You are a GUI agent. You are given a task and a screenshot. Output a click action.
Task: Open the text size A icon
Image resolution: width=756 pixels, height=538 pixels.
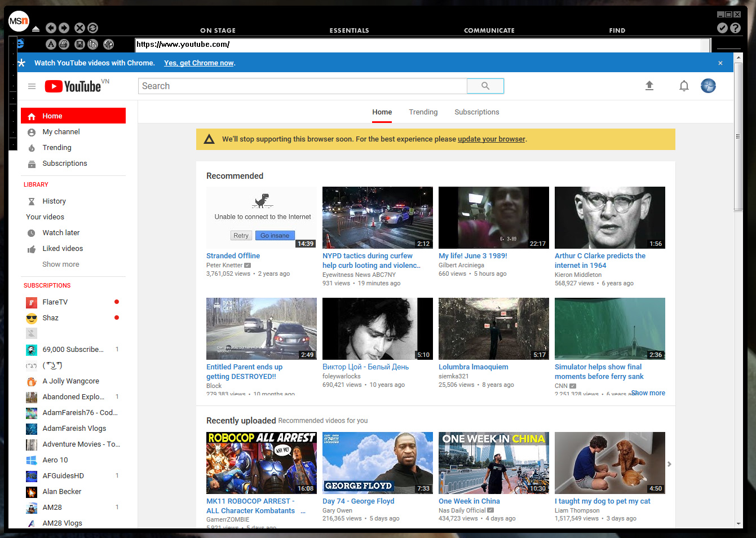[x=51, y=44]
